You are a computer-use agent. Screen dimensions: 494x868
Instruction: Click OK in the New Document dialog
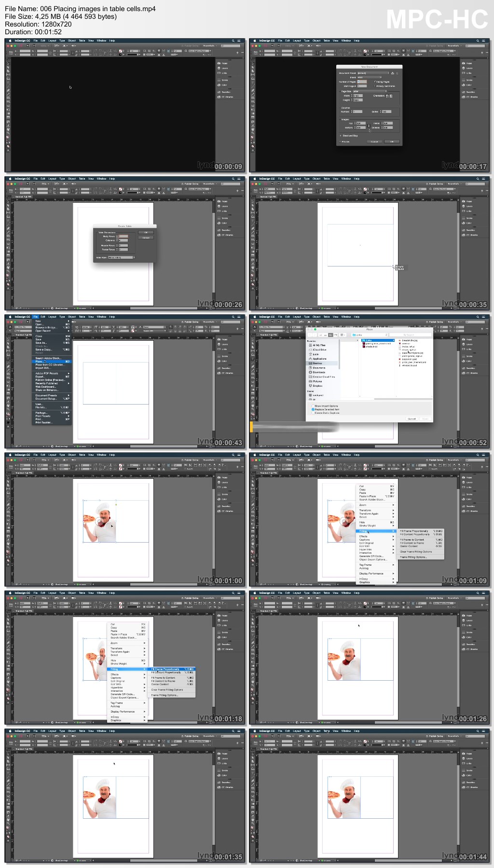(x=392, y=141)
